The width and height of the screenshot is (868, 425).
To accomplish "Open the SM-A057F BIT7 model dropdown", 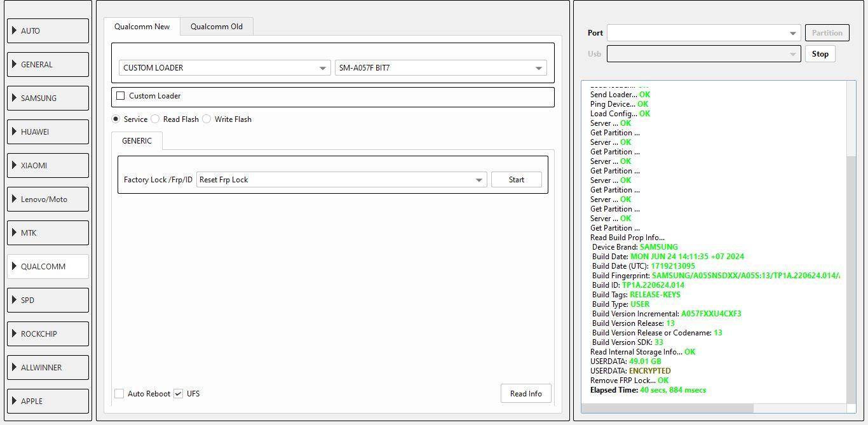I will point(441,68).
